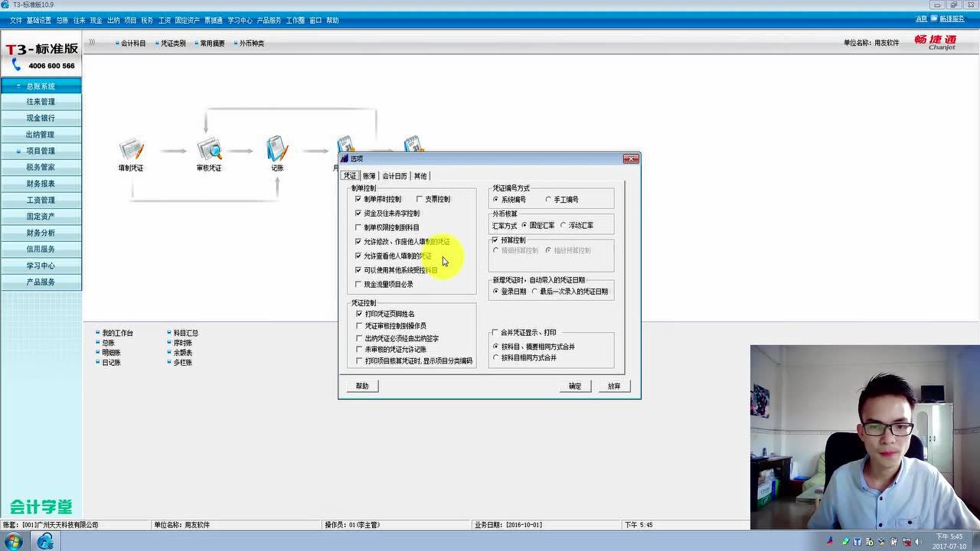
Task: Click the 帮助 button in dialog
Action: pyautogui.click(x=362, y=386)
